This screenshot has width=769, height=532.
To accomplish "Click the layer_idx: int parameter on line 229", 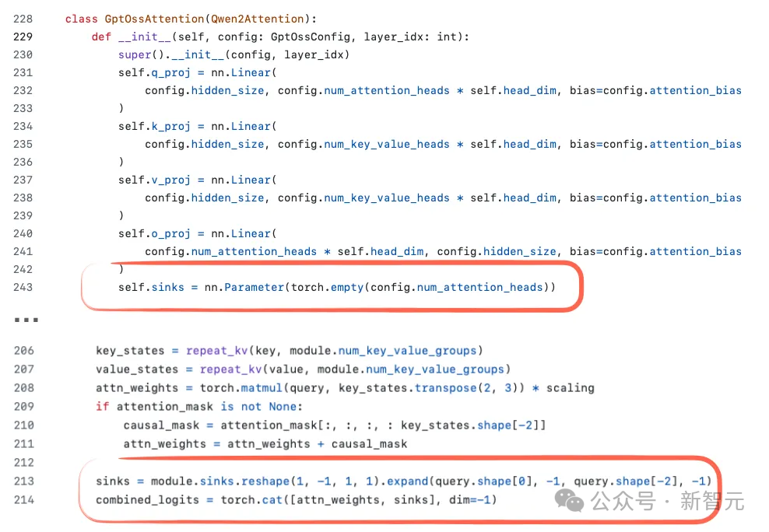I will (410, 37).
